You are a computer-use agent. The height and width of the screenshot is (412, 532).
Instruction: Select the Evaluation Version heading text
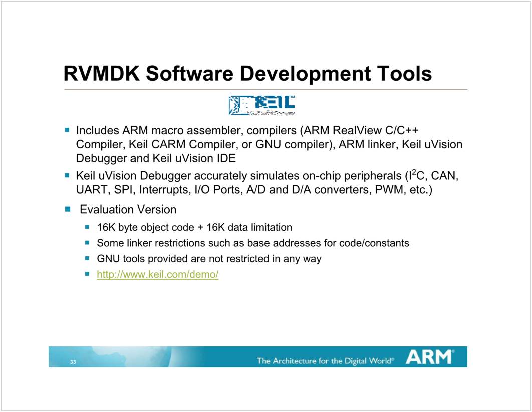coord(128,209)
